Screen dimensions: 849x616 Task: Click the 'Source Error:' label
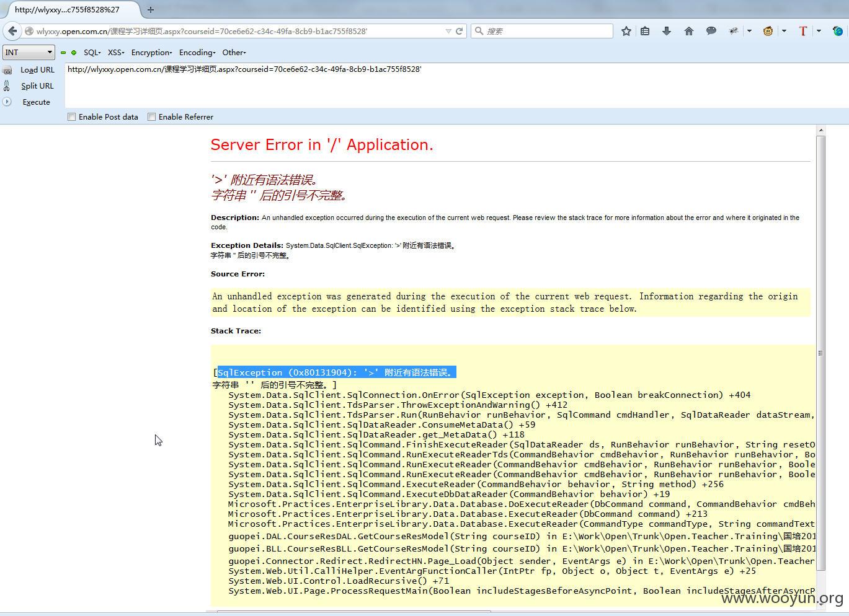tap(238, 274)
